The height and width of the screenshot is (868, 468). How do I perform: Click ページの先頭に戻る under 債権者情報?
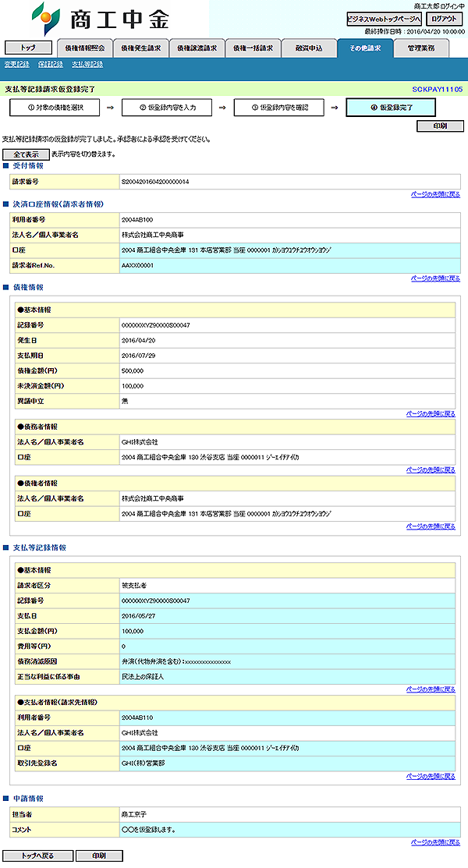431,526
